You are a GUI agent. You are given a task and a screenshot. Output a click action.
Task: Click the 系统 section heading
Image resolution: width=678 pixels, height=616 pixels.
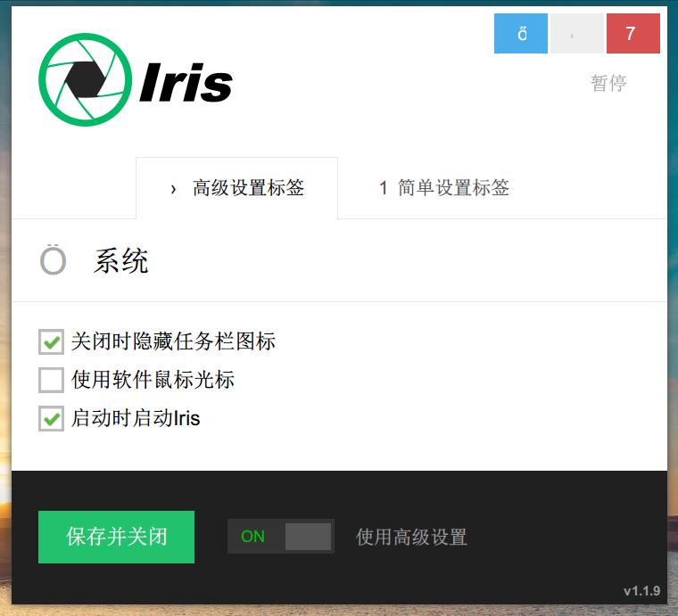coord(121,261)
